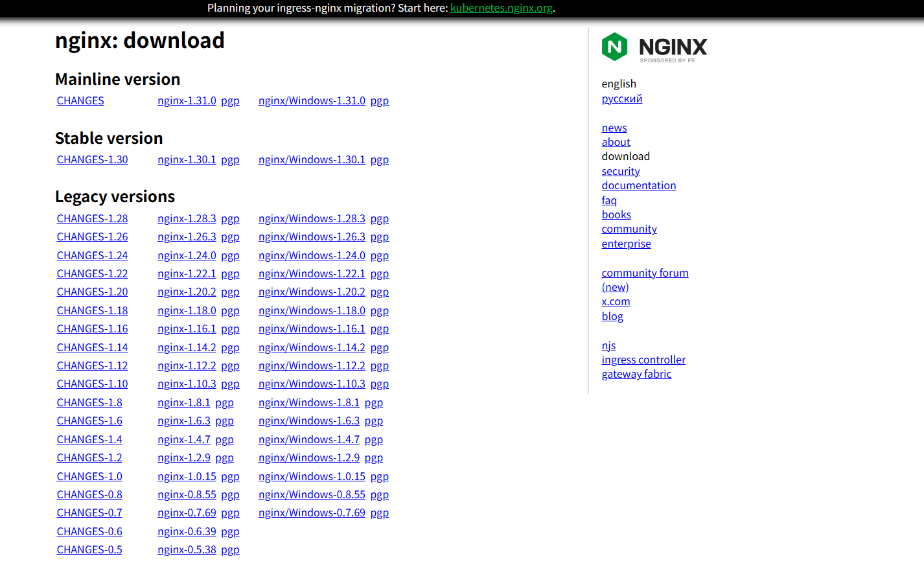Image resolution: width=924 pixels, height=576 pixels.
Task: Click the NGINX logo
Action: point(655,47)
